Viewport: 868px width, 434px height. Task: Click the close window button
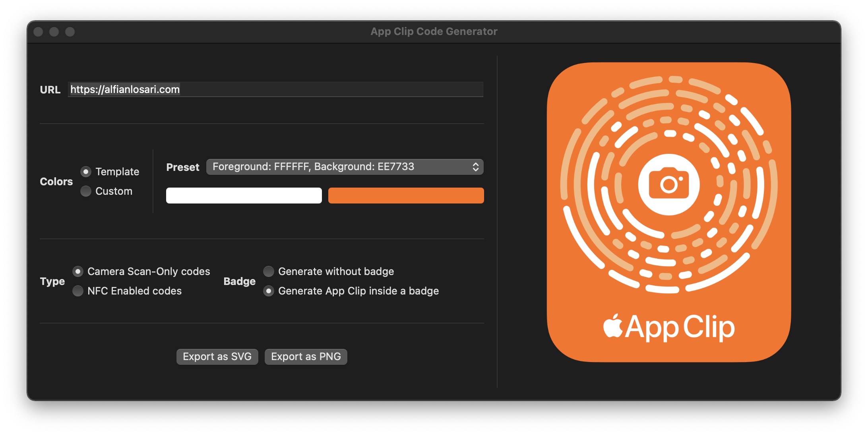click(38, 32)
